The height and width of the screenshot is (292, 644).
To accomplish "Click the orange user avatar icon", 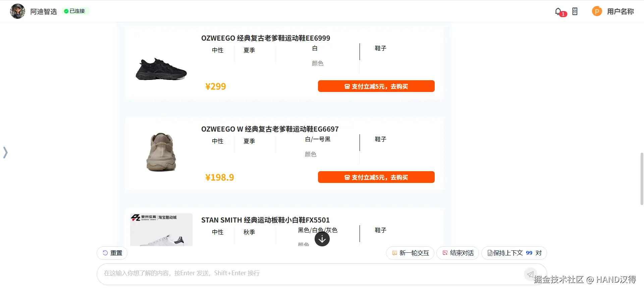I will click(x=597, y=11).
